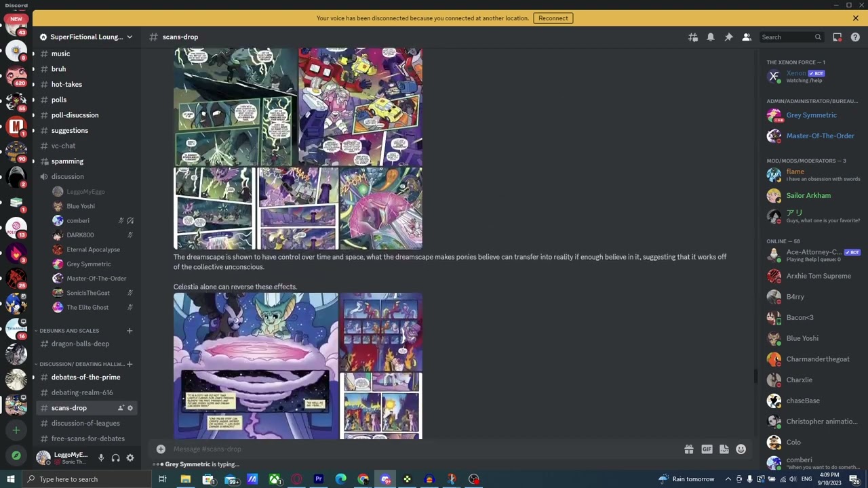Click the Search field in channel header

tap(791, 37)
